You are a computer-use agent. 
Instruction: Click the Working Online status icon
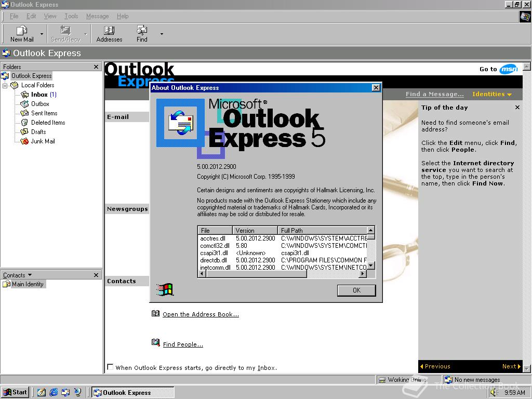[382, 380]
